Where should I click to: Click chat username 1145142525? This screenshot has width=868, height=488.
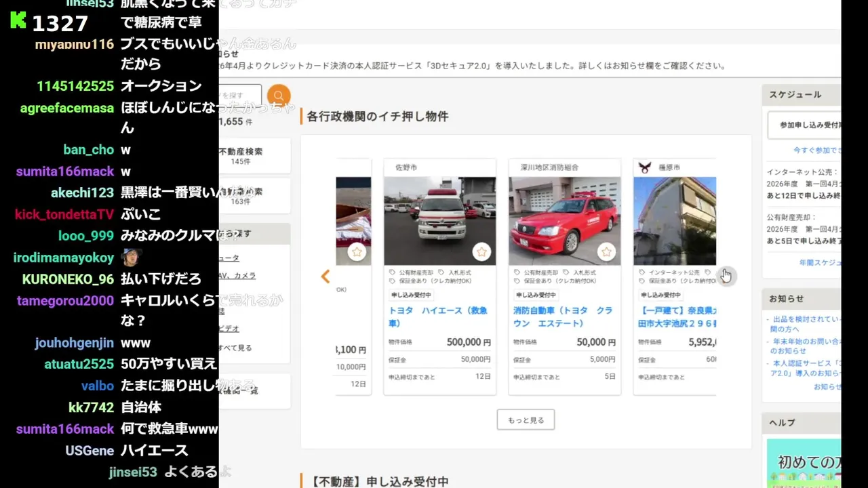click(75, 86)
